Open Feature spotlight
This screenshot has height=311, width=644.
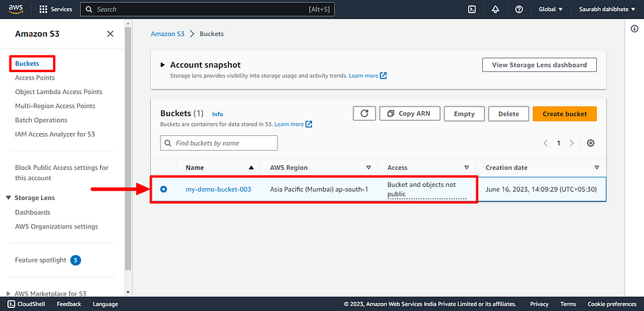tap(40, 260)
